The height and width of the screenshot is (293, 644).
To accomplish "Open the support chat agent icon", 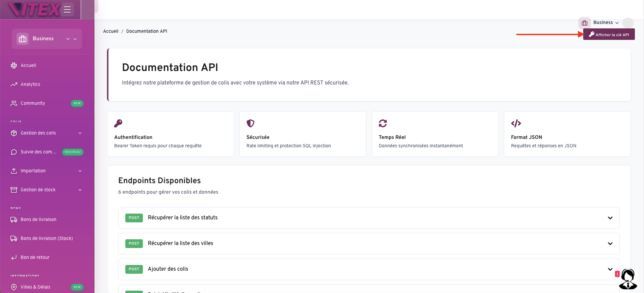I will pyautogui.click(x=628, y=279).
